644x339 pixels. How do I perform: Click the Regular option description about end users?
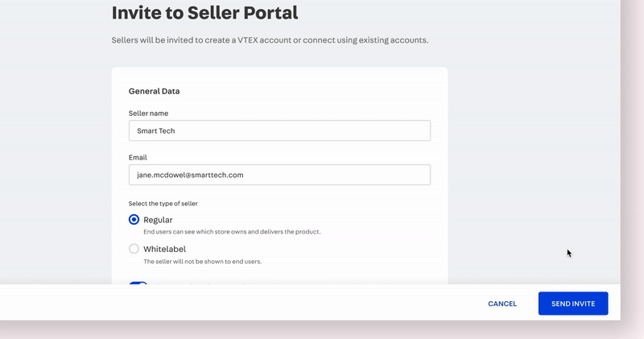(x=232, y=232)
